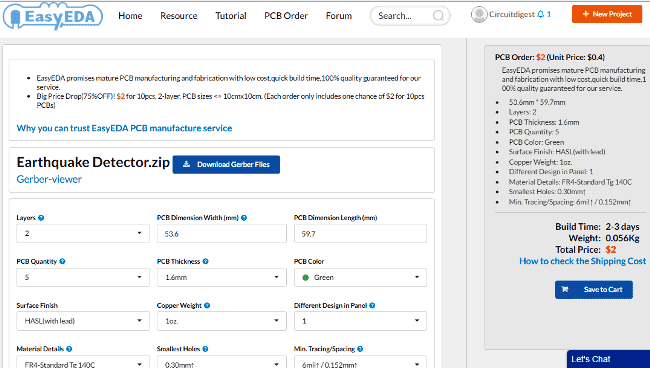Click the 53.6mm * 59.7mm summary entry
The image size is (650, 368).
click(x=537, y=102)
